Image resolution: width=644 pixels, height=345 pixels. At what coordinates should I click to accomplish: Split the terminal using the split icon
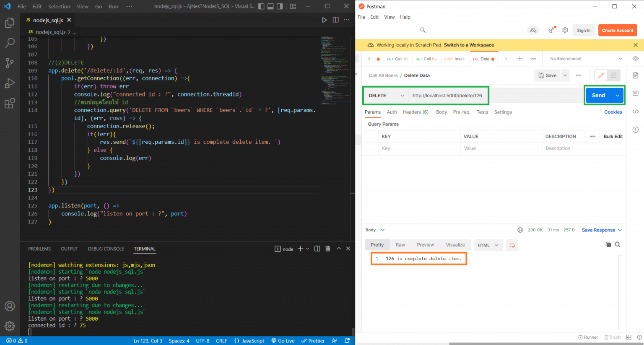pyautogui.click(x=317, y=248)
